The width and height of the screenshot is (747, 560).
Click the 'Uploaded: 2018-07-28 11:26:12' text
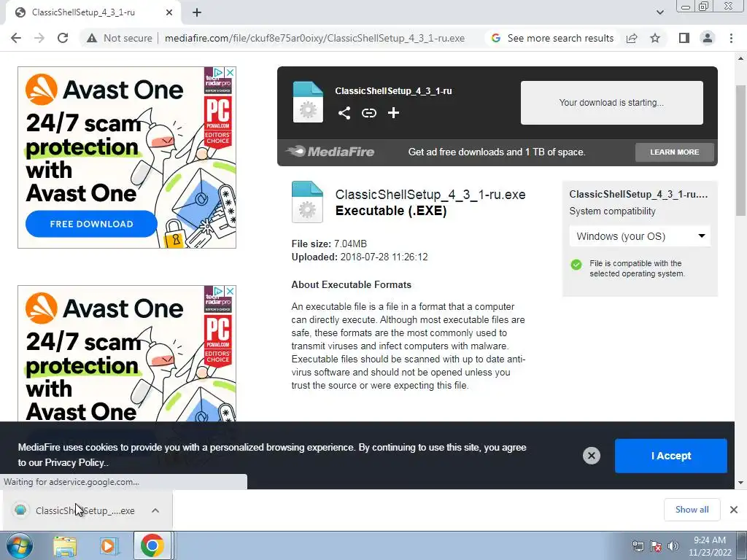[x=360, y=257]
